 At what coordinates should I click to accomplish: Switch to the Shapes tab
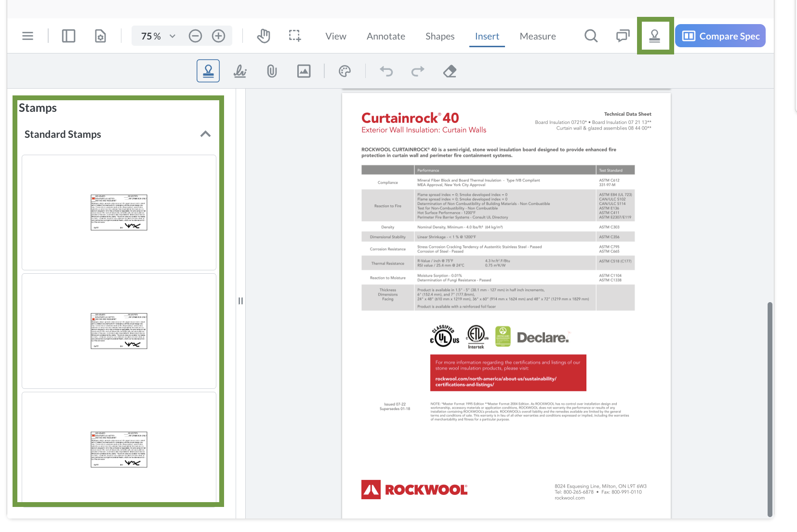[x=440, y=36]
